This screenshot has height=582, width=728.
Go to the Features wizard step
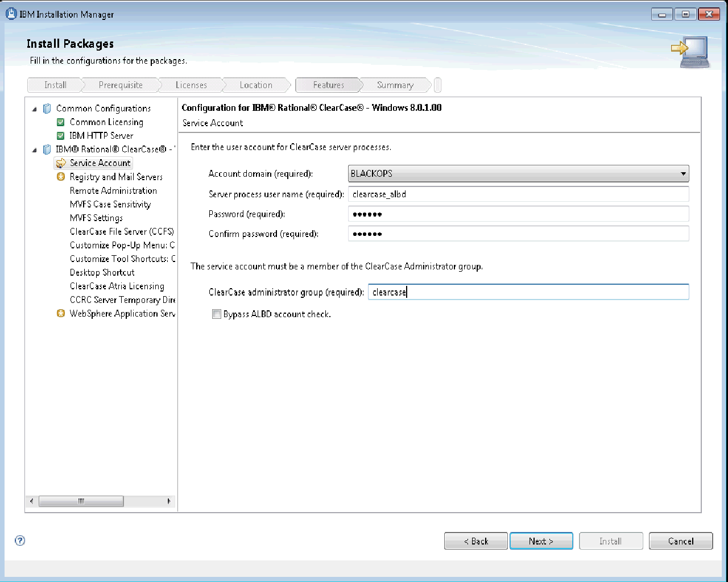329,85
